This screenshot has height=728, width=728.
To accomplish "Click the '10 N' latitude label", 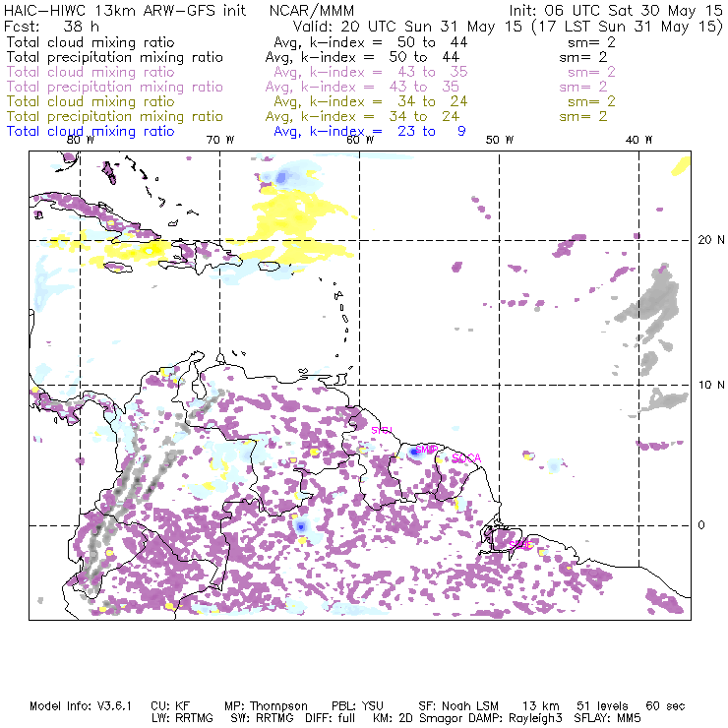I will tap(711, 385).
